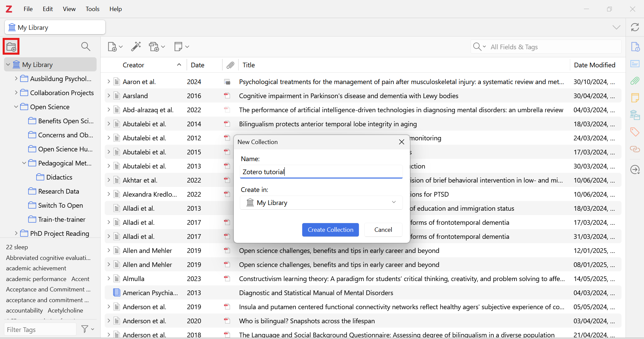The height and width of the screenshot is (339, 644).
Task: Click the Create Collection button
Action: (330, 230)
